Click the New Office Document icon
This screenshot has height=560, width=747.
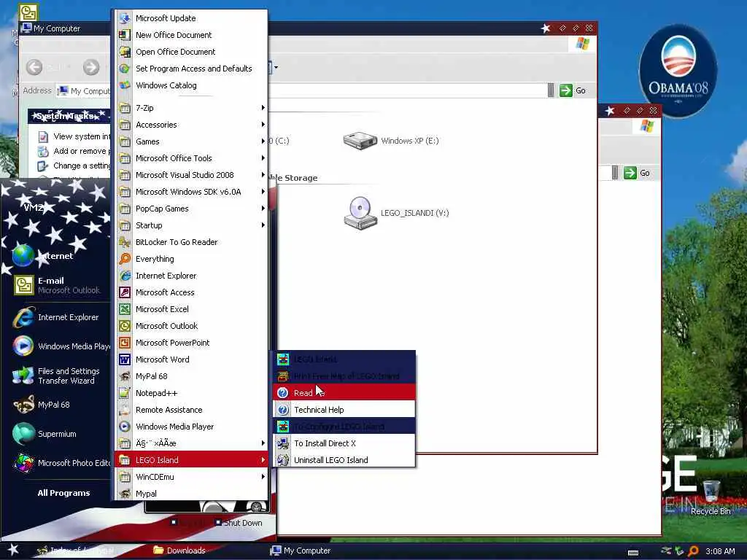click(124, 35)
